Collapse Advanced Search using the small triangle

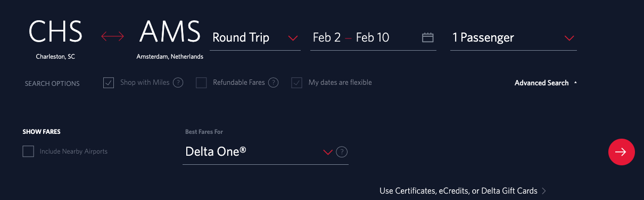tap(575, 83)
